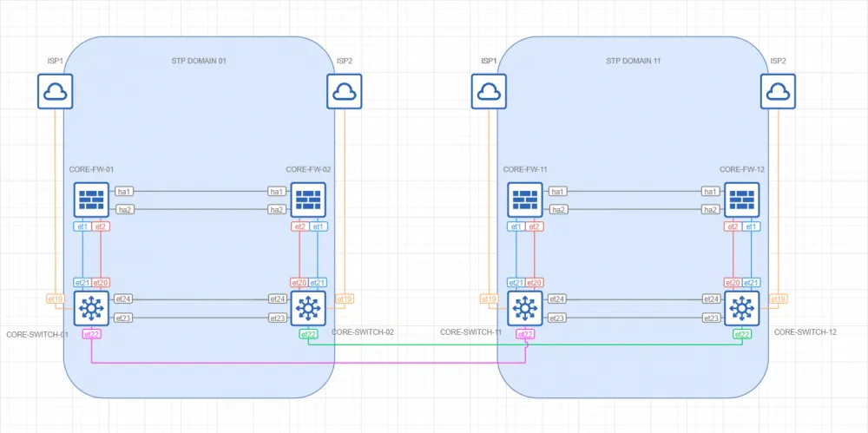Click the red et2 port under CORE-FW-01
Screen dimensions: 868x433
101,226
